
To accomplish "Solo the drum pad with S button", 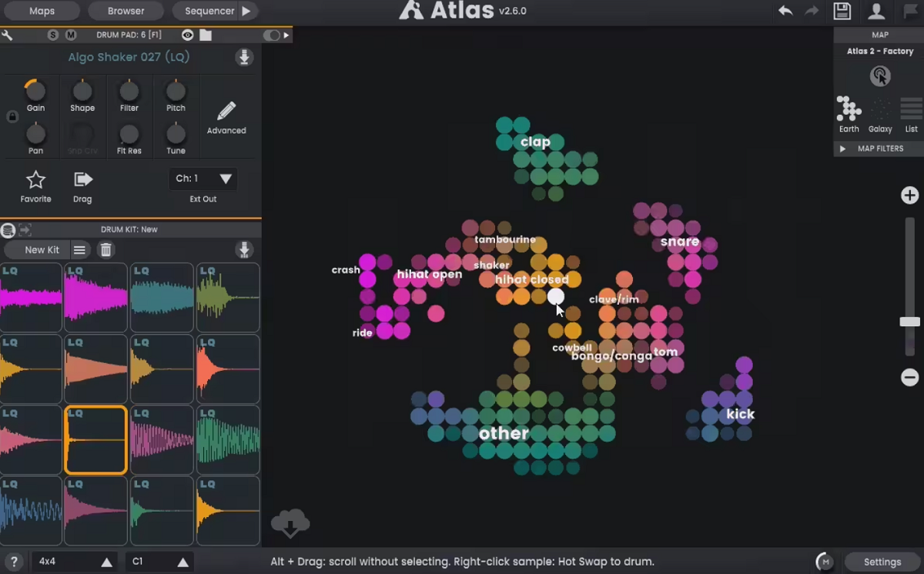I will tap(53, 35).
